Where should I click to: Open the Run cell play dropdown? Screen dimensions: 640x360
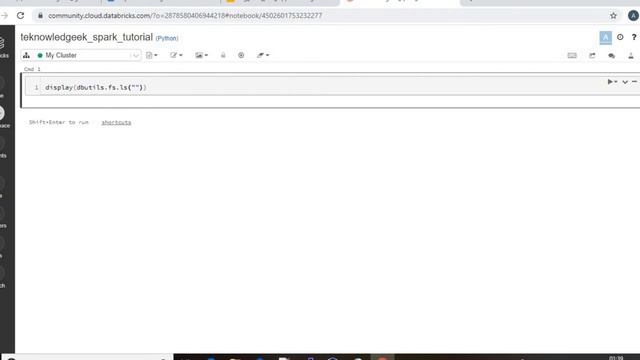tap(612, 82)
